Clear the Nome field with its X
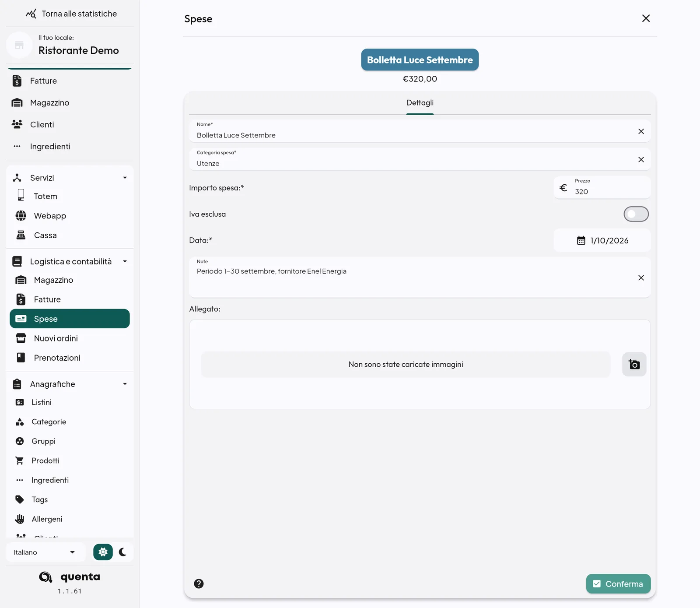 click(641, 131)
